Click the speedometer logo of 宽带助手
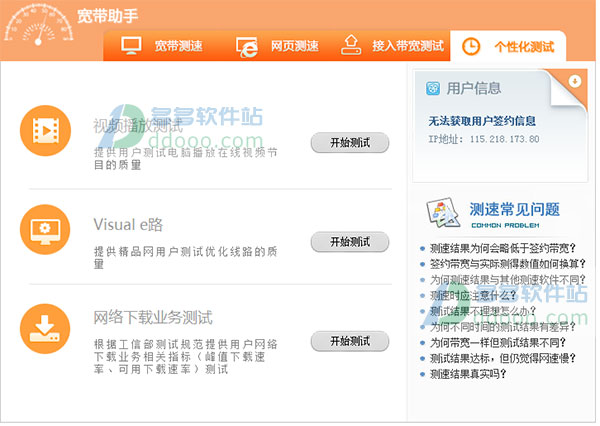Viewport: 600px width, 426px height. pyautogui.click(x=38, y=24)
